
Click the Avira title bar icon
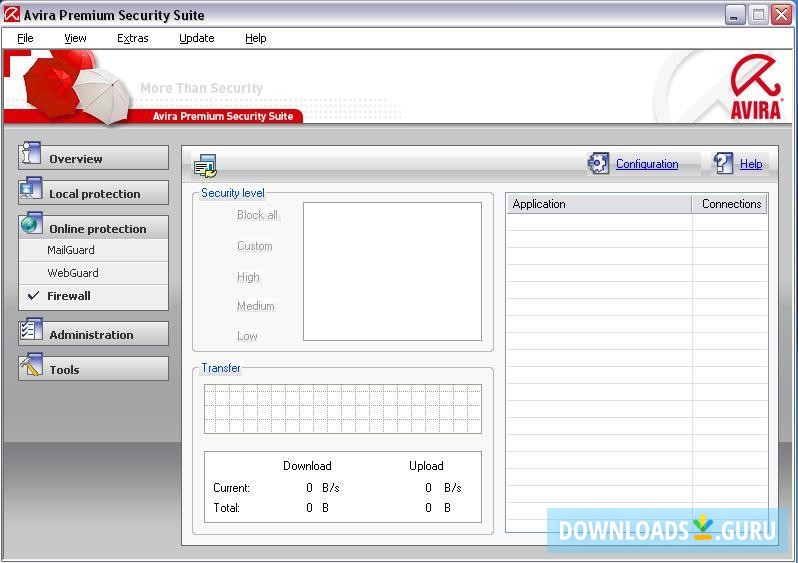[x=11, y=14]
